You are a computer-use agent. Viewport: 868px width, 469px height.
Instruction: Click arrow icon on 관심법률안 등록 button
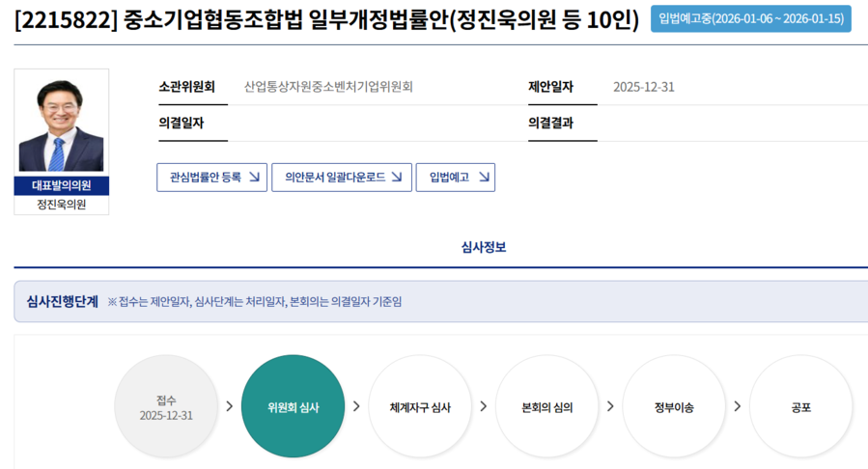(x=254, y=178)
